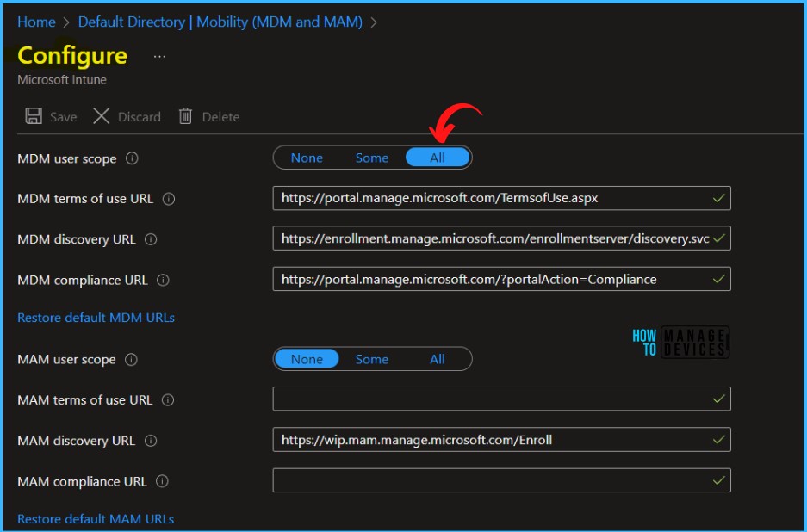Set MDM user scope to None

click(307, 158)
